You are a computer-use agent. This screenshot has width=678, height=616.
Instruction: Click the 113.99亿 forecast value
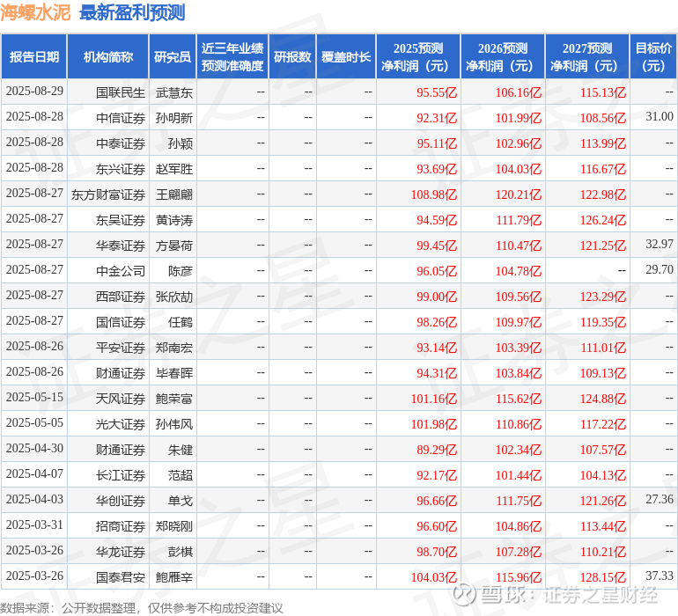tap(603, 143)
